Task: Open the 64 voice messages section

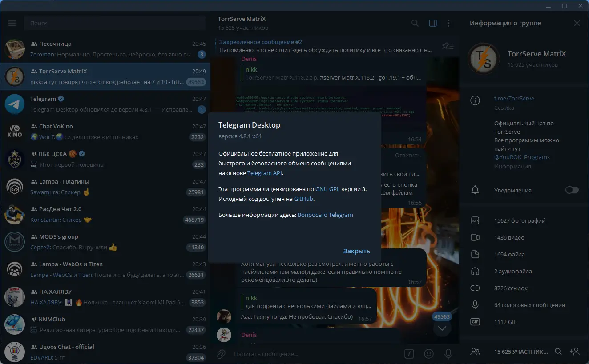Action: [x=524, y=305]
